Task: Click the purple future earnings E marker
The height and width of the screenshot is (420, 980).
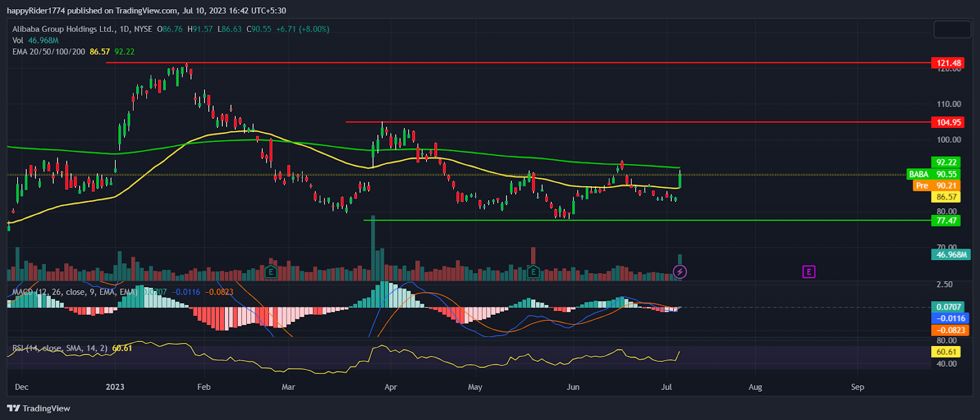Action: [809, 272]
